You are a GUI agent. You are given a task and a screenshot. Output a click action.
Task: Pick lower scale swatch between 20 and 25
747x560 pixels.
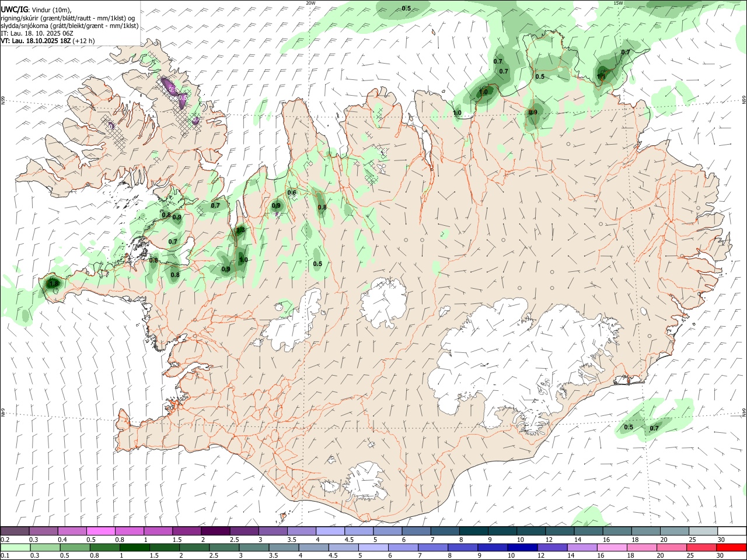pyautogui.click(x=671, y=548)
